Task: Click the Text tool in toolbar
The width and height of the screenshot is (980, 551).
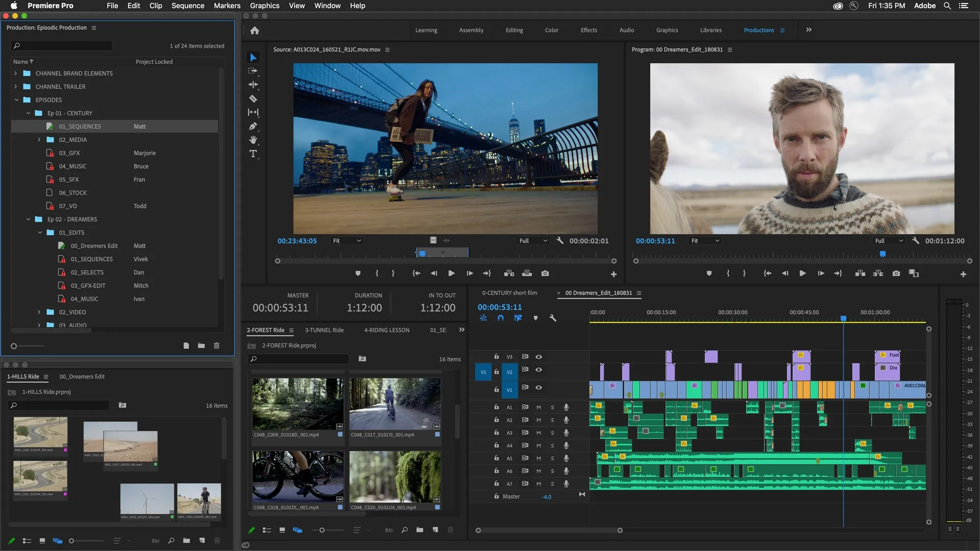Action: click(x=253, y=154)
